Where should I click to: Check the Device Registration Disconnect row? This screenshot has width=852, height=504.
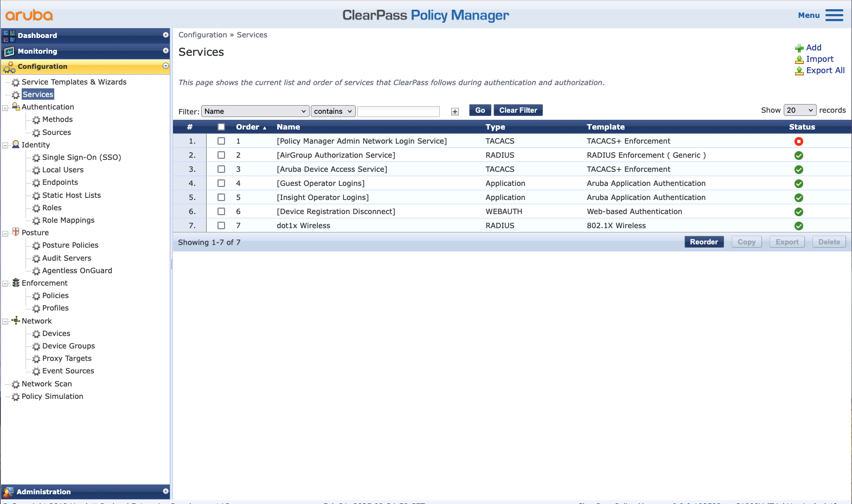[221, 211]
